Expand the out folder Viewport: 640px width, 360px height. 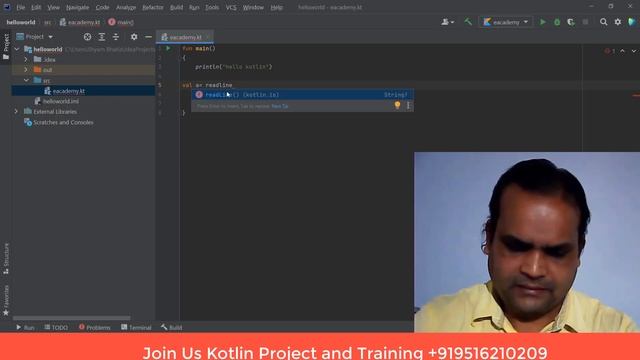click(x=26, y=70)
